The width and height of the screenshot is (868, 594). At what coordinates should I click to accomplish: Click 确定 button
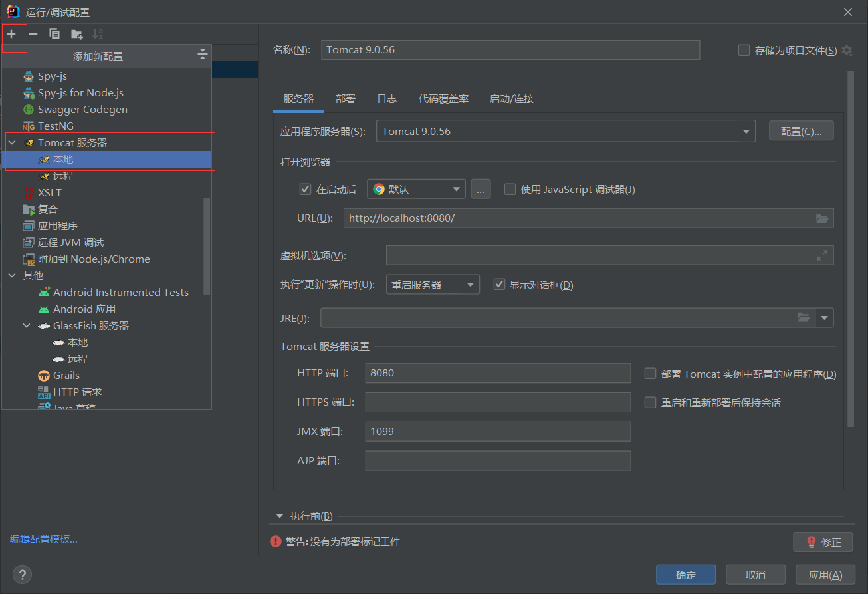686,575
